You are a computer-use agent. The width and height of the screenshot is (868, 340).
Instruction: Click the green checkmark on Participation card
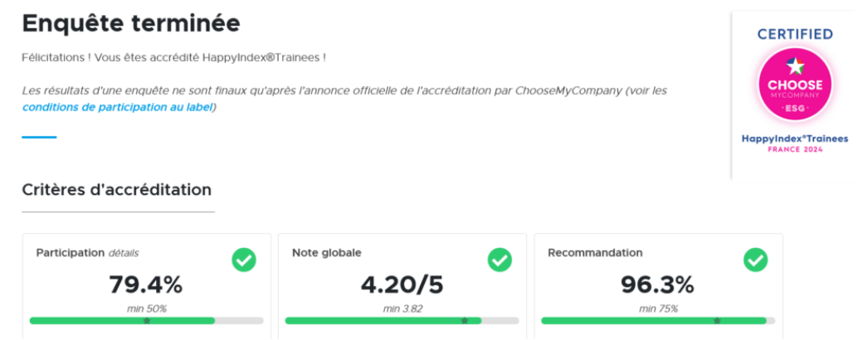[x=244, y=260]
